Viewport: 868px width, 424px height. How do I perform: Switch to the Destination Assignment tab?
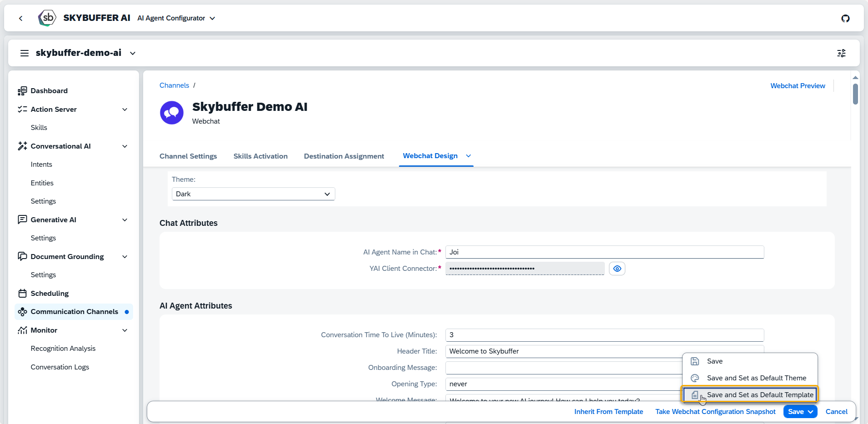point(344,156)
